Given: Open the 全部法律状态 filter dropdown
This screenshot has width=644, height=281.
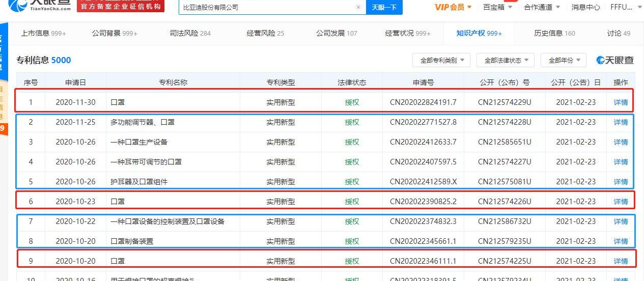Looking at the screenshot, I should click(506, 60).
